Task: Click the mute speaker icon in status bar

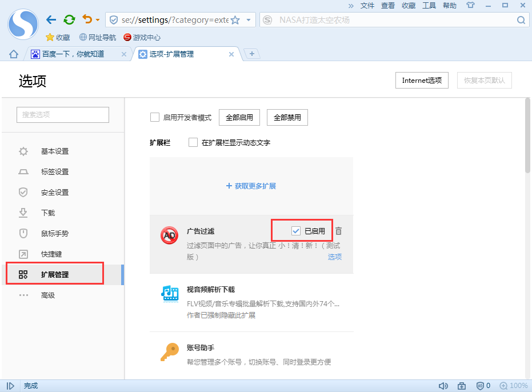Action: pyautogui.click(x=443, y=386)
